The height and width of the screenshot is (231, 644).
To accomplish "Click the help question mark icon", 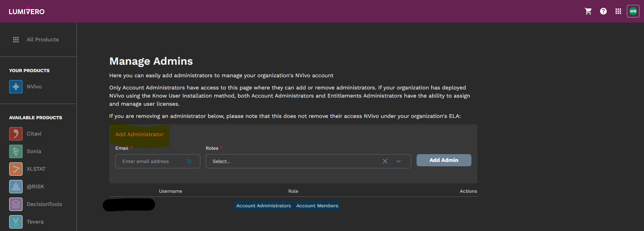I will pos(603,11).
